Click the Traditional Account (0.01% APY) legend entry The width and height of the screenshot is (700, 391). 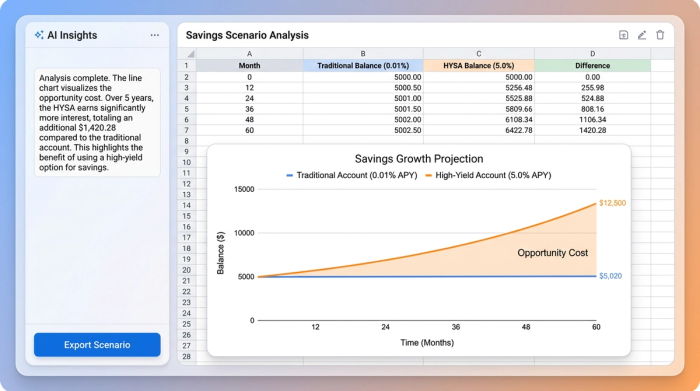(352, 175)
